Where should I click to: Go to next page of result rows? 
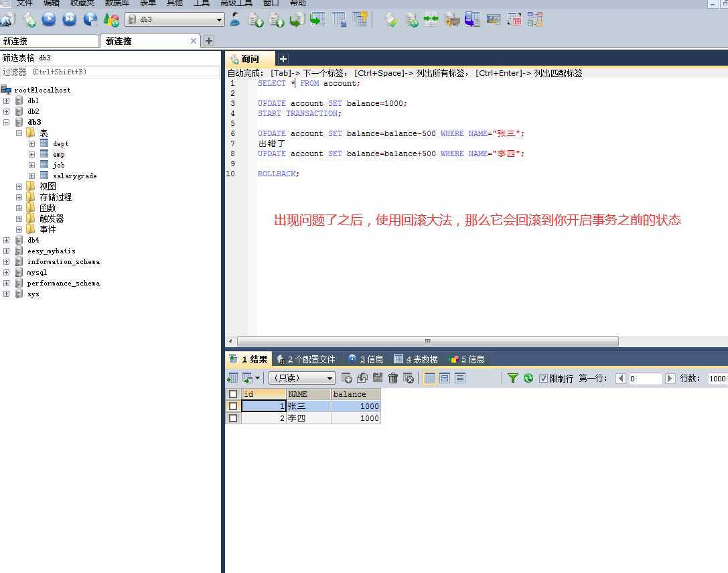pos(670,378)
